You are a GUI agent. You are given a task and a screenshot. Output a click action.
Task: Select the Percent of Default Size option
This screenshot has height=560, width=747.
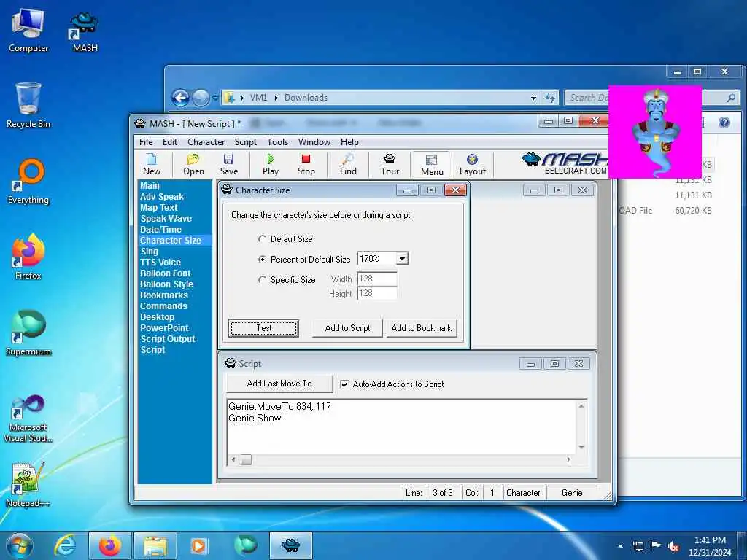(x=262, y=259)
